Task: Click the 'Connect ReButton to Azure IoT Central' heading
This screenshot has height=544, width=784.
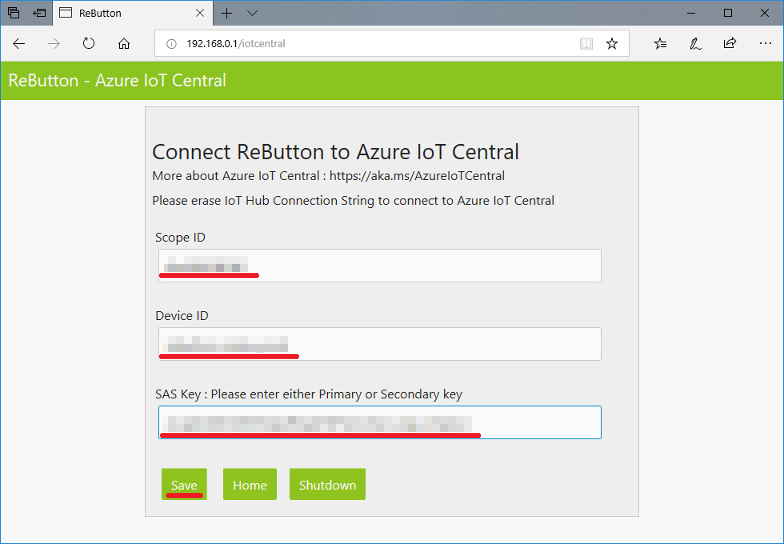Action: (336, 152)
